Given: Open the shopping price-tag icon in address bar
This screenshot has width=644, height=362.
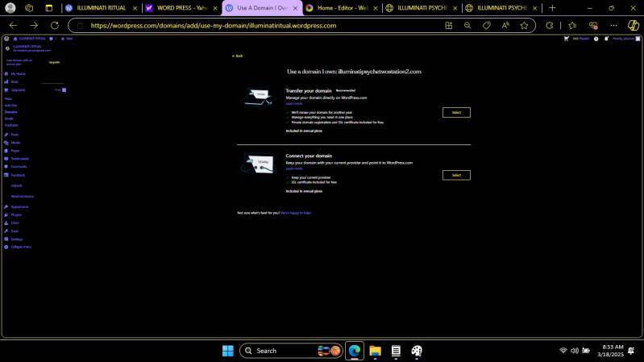Looking at the screenshot, I should [x=486, y=26].
